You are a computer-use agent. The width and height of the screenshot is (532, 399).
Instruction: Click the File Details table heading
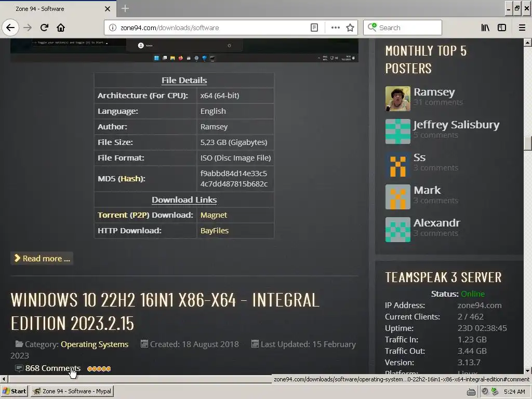click(x=184, y=81)
